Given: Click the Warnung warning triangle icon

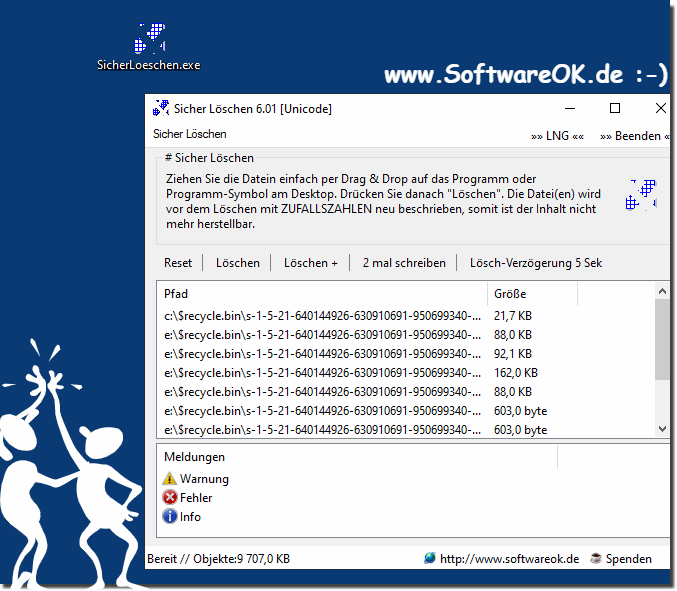Looking at the screenshot, I should [x=170, y=478].
